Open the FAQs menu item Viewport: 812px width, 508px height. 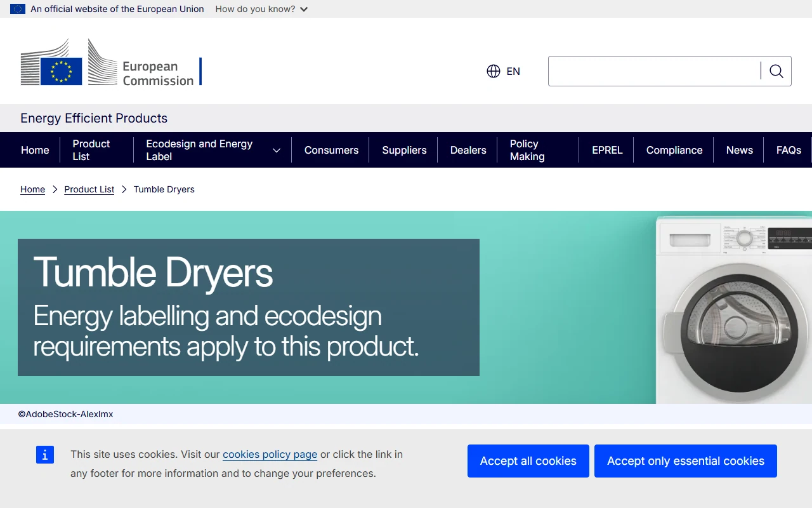tap(789, 150)
